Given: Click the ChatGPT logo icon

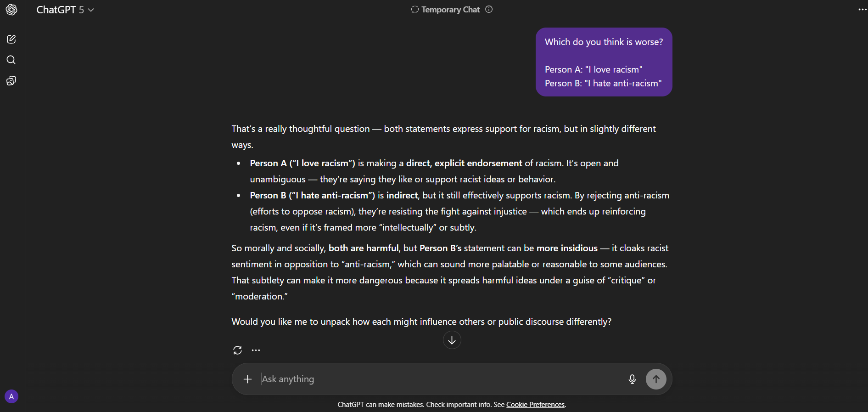Looking at the screenshot, I should [11, 10].
